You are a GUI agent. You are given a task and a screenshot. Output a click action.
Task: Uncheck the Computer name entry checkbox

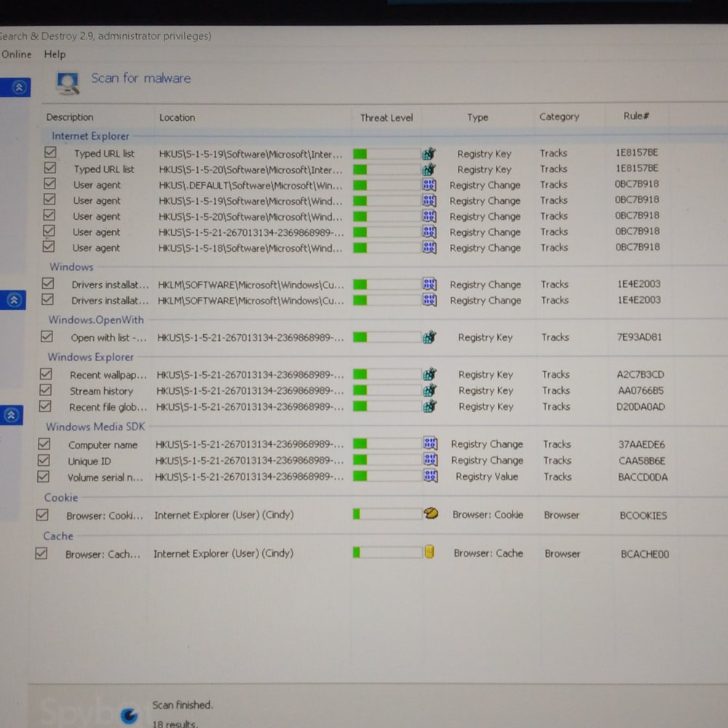44,443
